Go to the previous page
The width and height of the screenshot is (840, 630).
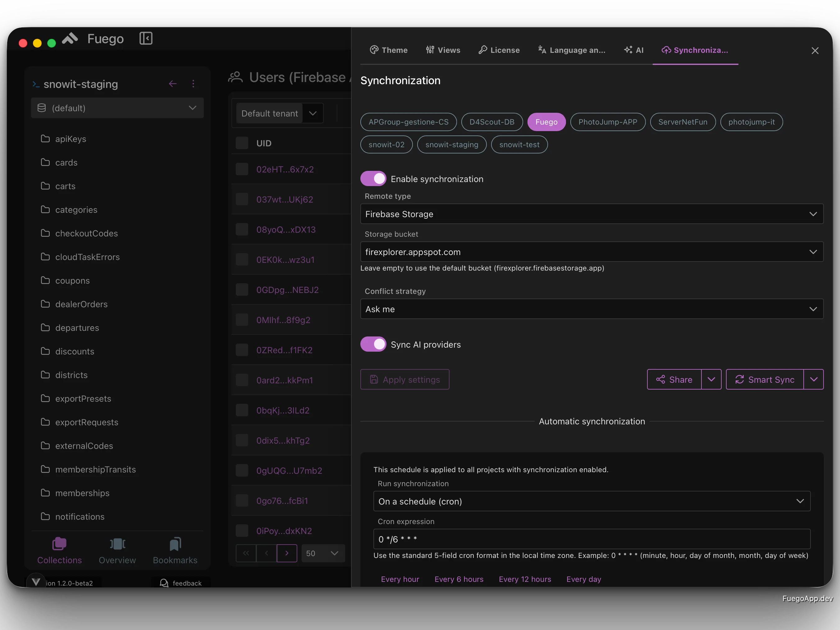coord(267,553)
